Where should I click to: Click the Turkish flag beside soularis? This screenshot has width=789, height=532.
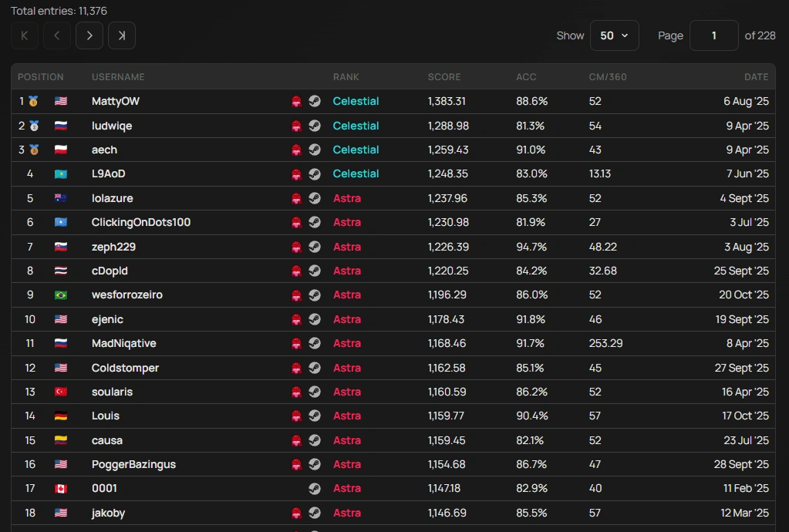(x=60, y=392)
